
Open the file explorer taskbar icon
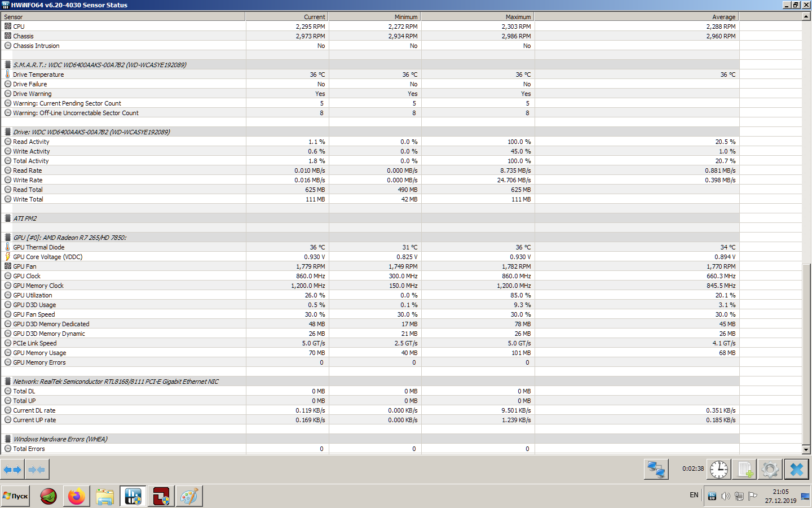pos(105,496)
